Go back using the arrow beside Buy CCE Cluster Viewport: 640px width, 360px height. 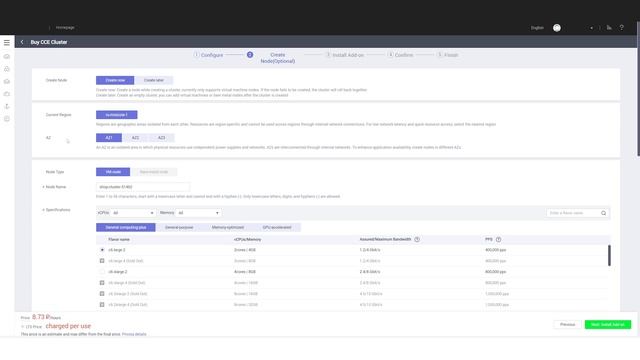click(22, 42)
